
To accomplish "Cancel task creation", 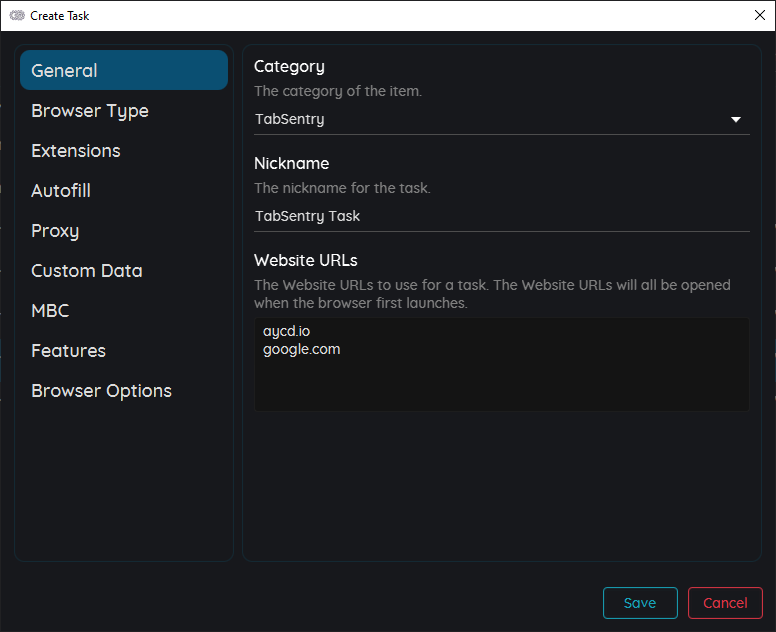I will click(725, 603).
